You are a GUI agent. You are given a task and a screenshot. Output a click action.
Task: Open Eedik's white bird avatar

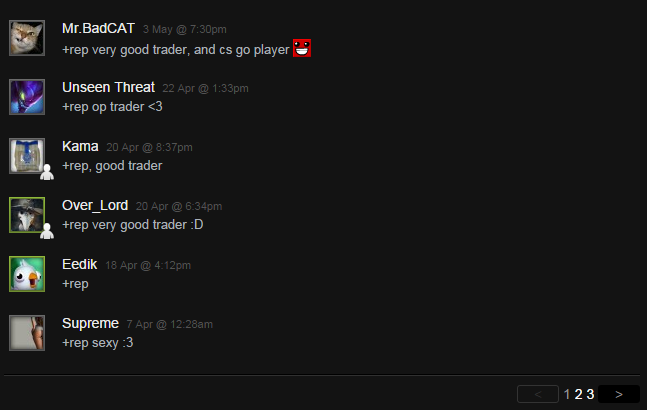click(27, 274)
